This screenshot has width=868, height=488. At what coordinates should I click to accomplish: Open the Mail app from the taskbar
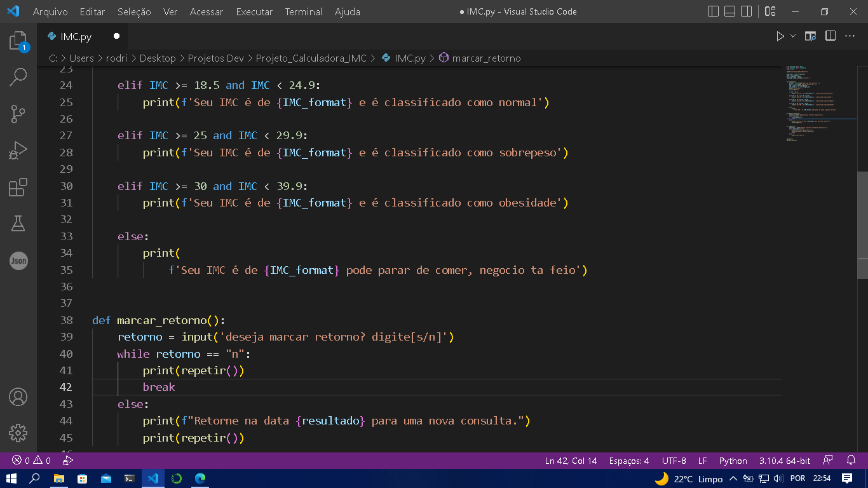[105, 478]
